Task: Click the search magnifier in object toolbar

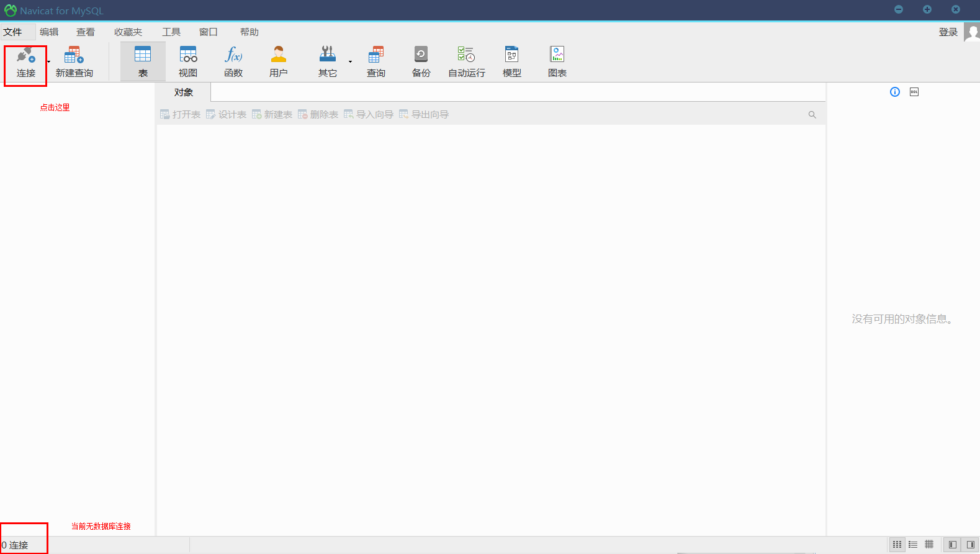Action: click(x=812, y=115)
